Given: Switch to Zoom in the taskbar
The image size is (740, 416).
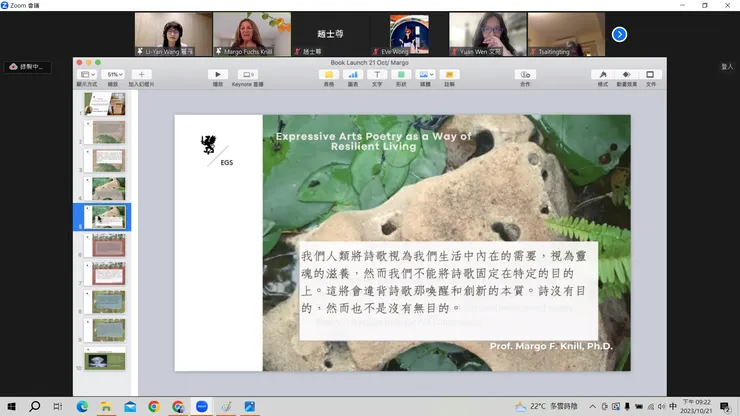Looking at the screenshot, I should (202, 407).
